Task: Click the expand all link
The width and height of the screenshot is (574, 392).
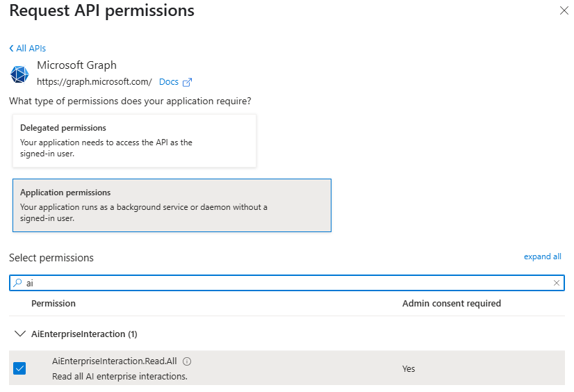Action: [542, 256]
